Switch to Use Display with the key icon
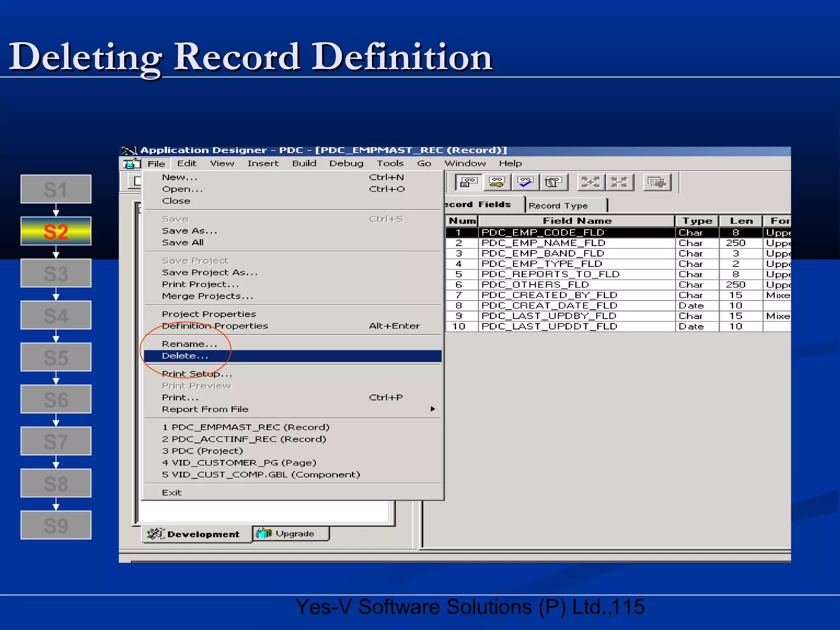Viewport: 840px width, 630px height. (497, 182)
